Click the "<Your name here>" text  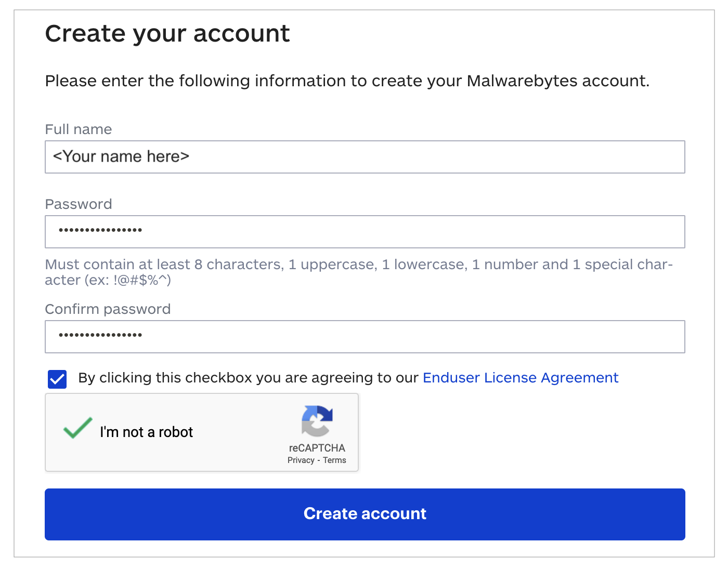121,157
